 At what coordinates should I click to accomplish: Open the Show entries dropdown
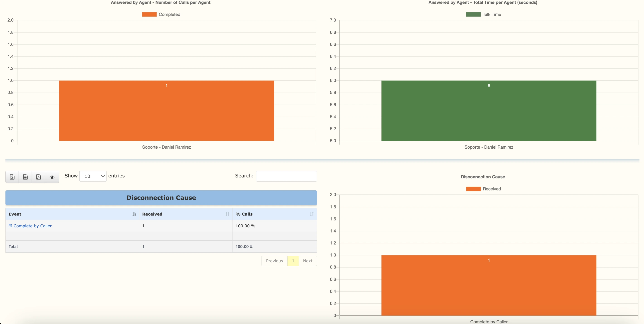[x=92, y=176]
